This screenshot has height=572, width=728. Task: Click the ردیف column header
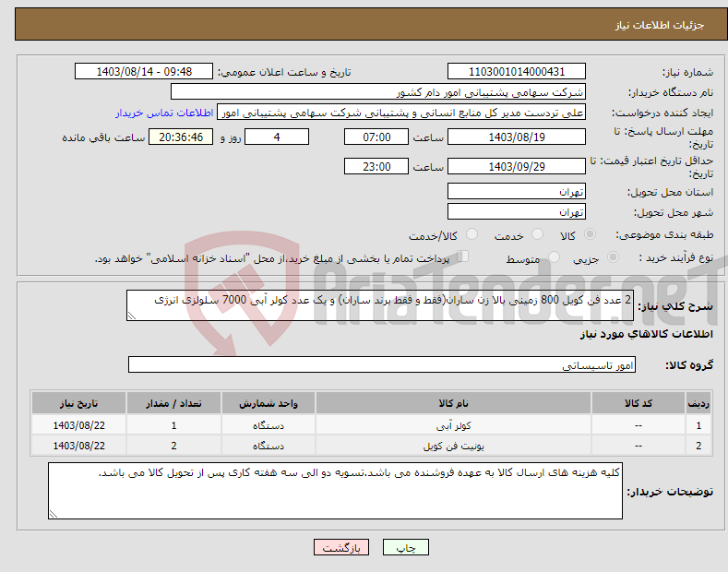[698, 403]
